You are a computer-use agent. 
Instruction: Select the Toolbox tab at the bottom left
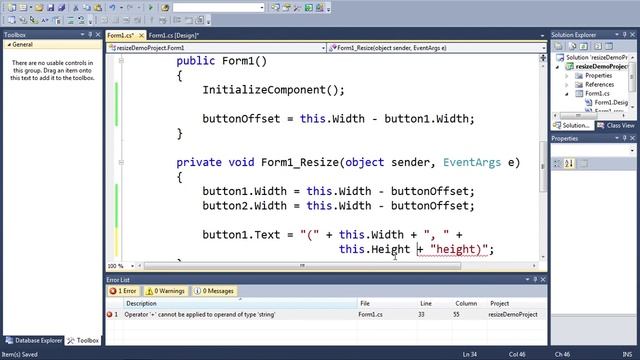click(83, 340)
